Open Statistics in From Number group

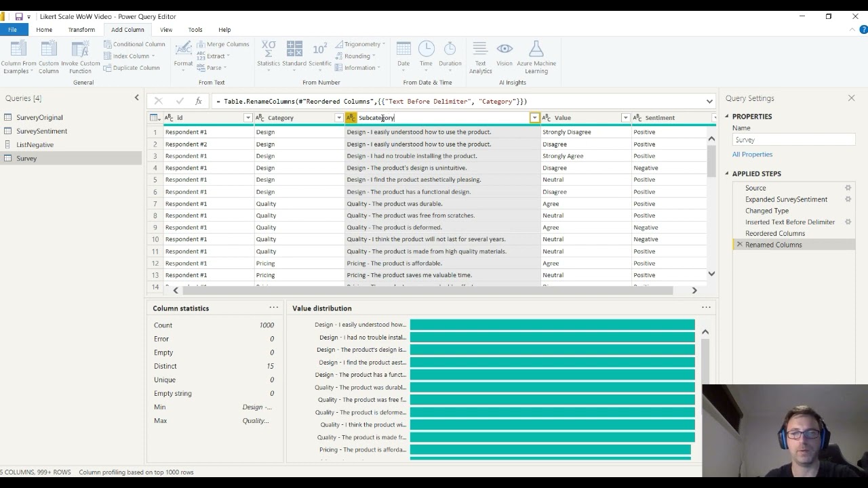[269, 54]
